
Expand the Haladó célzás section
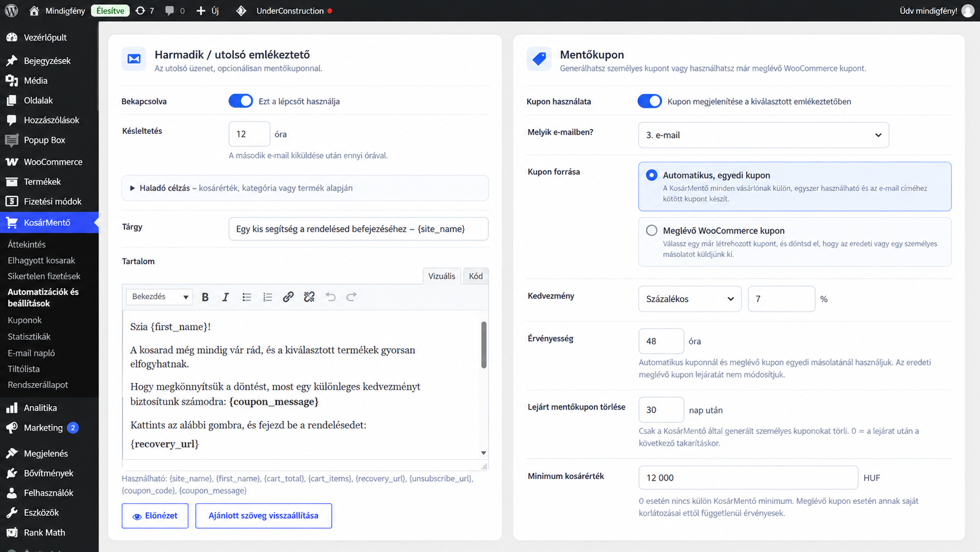[x=305, y=188]
